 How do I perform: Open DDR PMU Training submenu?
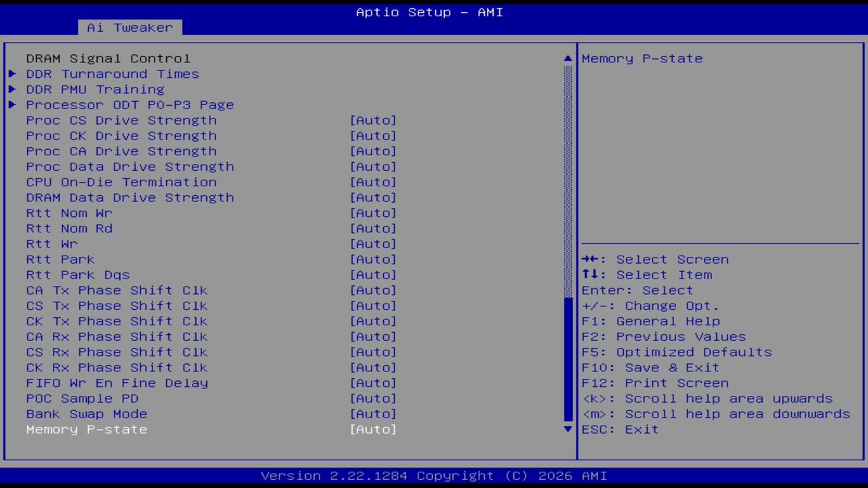point(95,89)
